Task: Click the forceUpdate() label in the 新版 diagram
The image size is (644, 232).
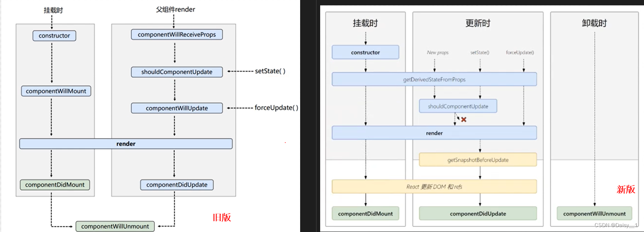Action: point(520,53)
